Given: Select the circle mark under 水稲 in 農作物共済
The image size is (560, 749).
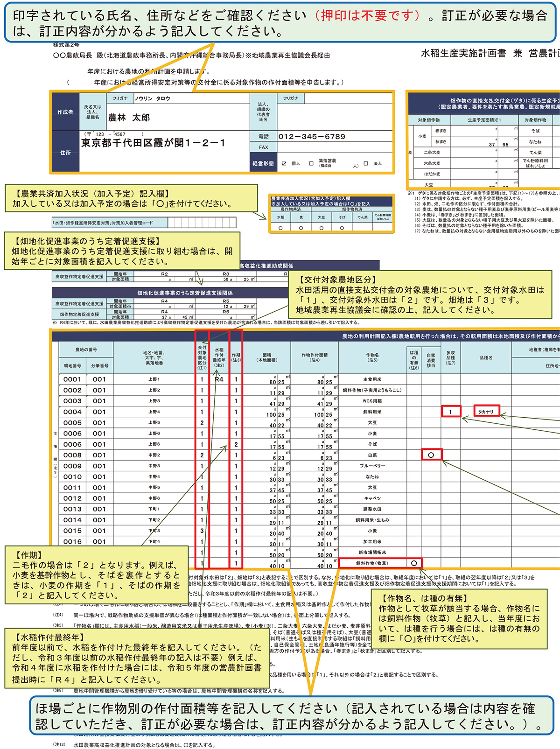Looking at the screenshot, I should tap(280, 228).
